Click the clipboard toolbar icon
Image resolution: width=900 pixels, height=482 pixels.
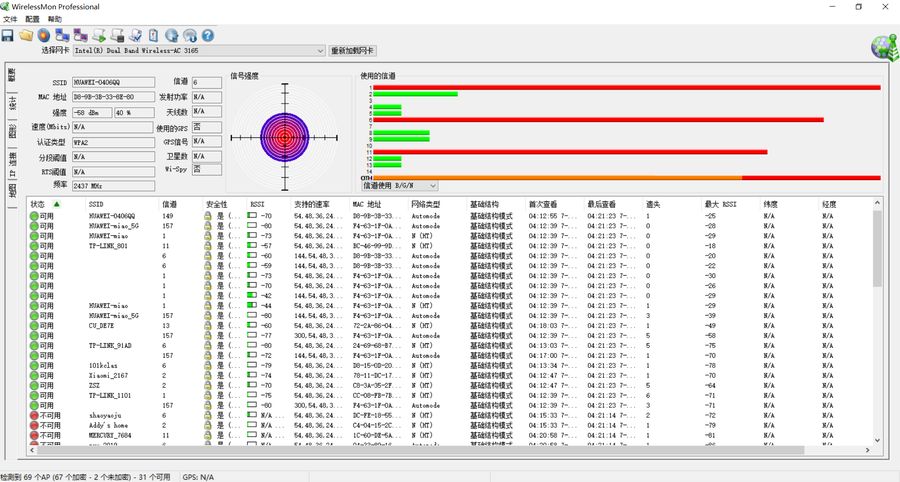coord(153,36)
